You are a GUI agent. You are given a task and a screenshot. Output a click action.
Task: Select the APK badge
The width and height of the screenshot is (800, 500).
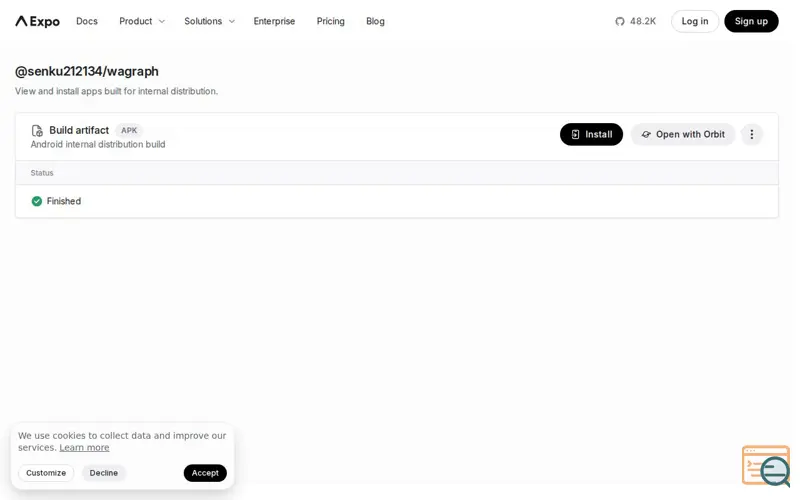click(x=129, y=131)
